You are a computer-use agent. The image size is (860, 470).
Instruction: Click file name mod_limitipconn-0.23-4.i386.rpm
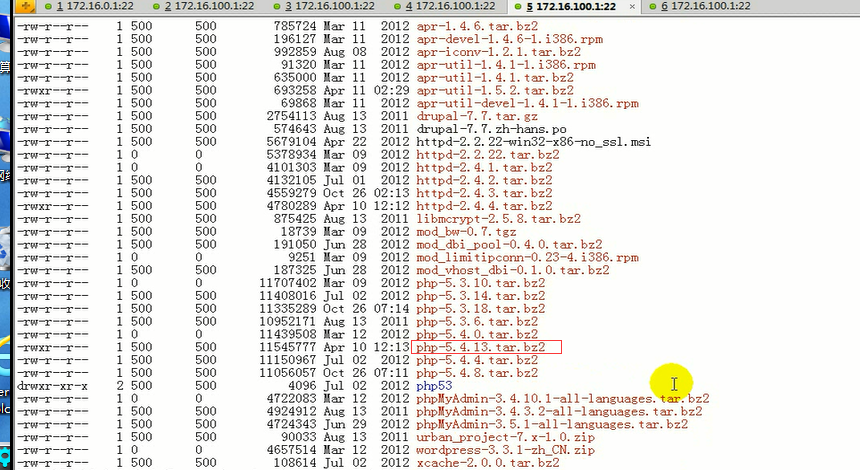(528, 257)
